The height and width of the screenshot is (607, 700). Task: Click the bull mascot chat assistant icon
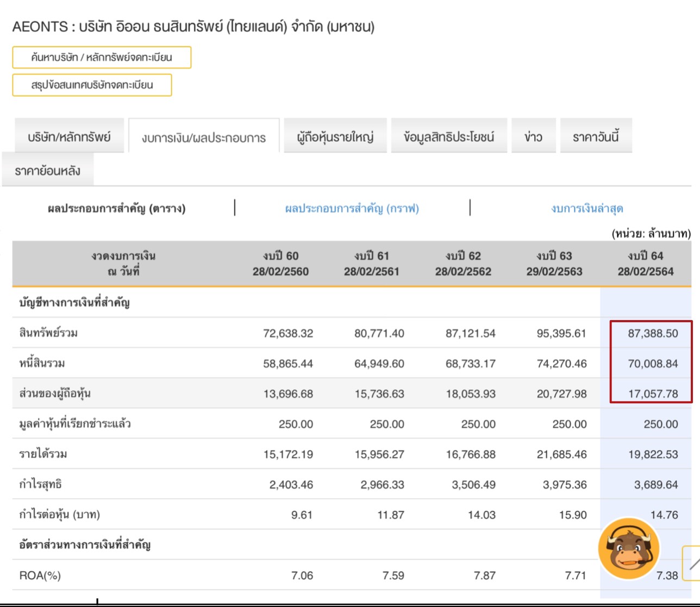[629, 548]
